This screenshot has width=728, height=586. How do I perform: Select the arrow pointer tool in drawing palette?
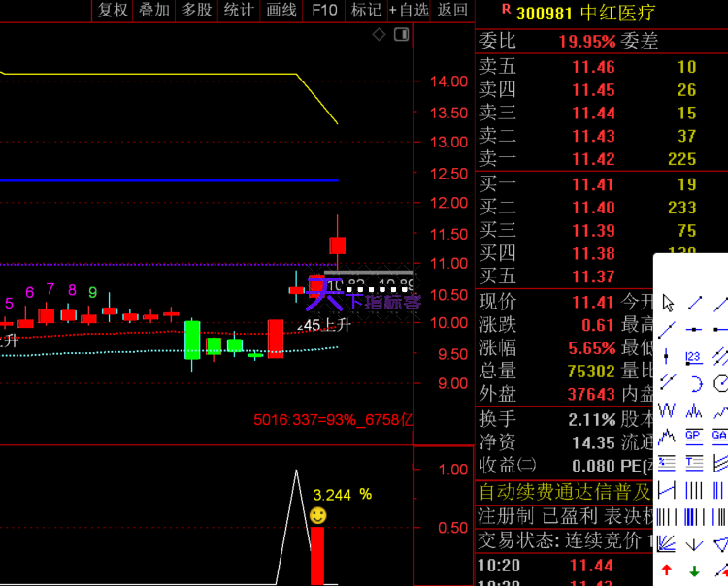click(x=668, y=304)
